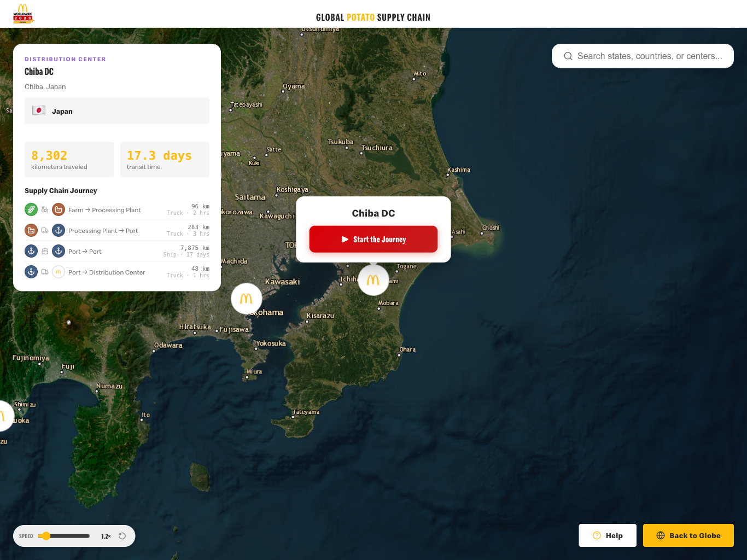Click the 17.3 days transit time card
This screenshot has width=747, height=560.
point(165,160)
